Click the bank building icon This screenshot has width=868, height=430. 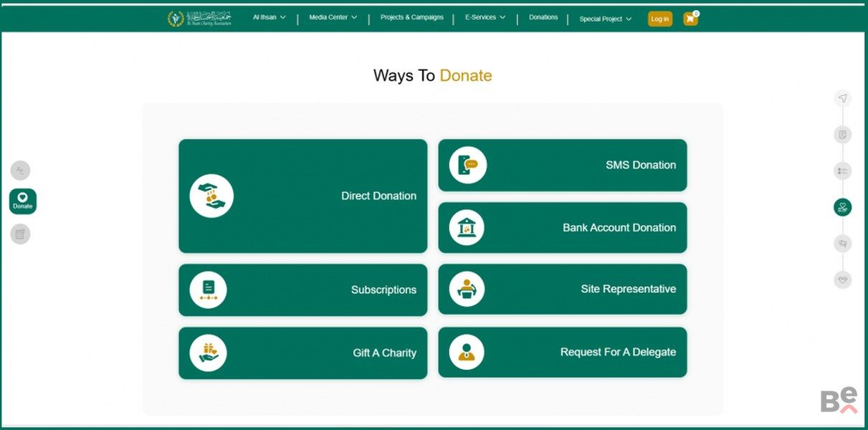tap(467, 228)
